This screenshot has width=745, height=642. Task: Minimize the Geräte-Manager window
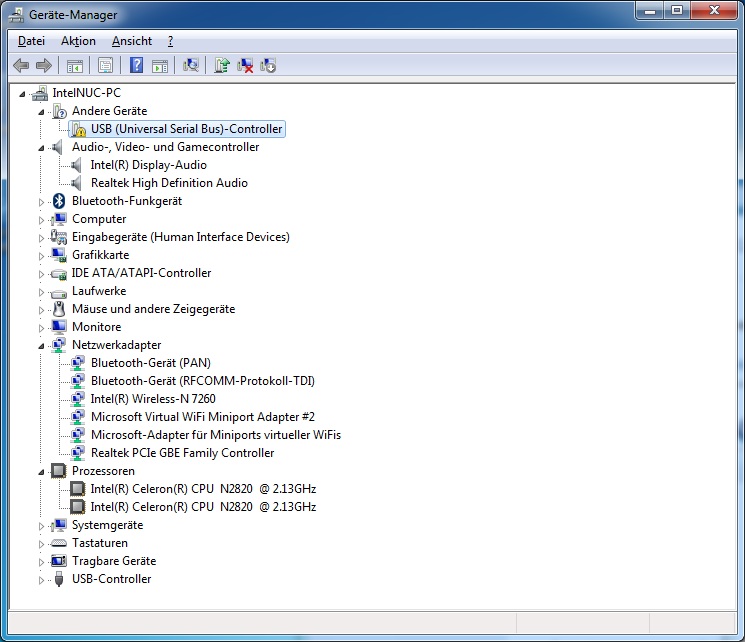coord(650,10)
